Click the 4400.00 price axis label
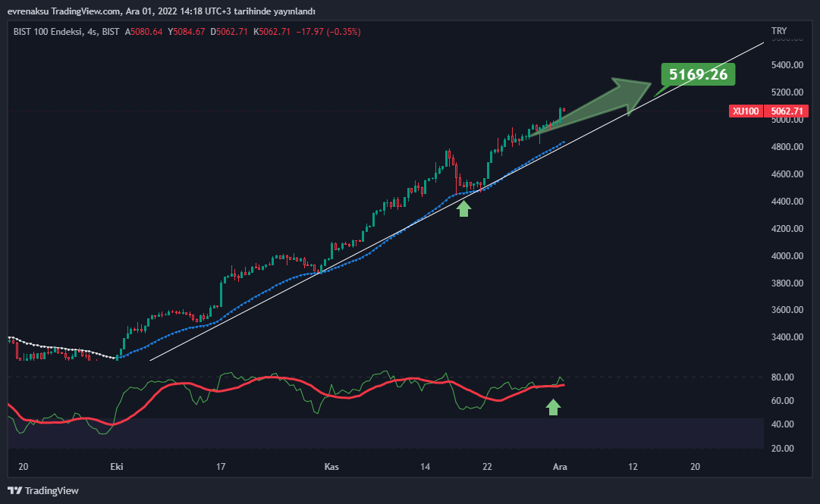820x504 pixels. 787,201
